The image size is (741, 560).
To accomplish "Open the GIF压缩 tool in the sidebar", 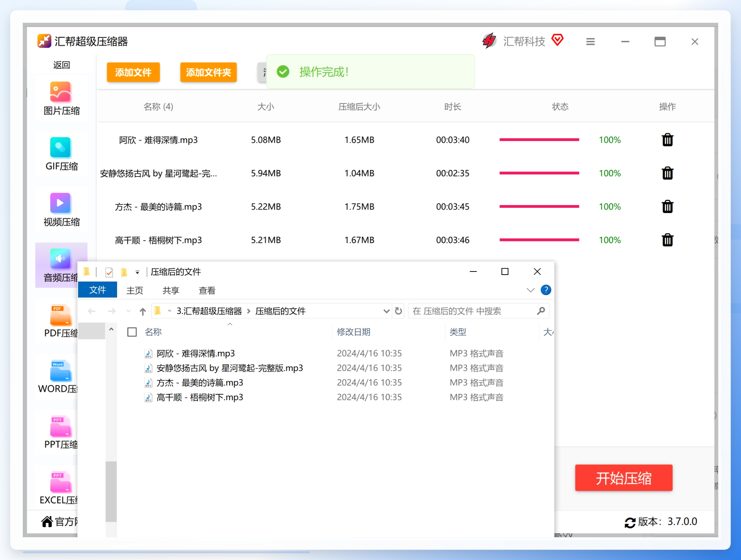I will coord(61,154).
